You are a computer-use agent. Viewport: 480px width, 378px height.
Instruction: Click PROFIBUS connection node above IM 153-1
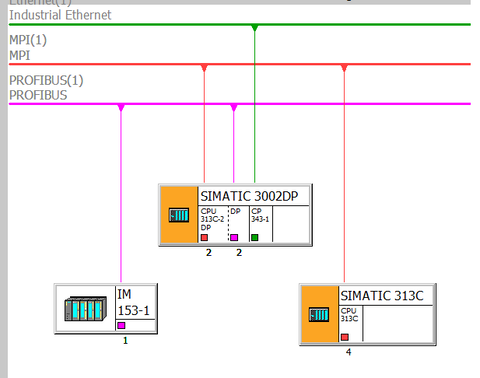pyautogui.click(x=121, y=108)
